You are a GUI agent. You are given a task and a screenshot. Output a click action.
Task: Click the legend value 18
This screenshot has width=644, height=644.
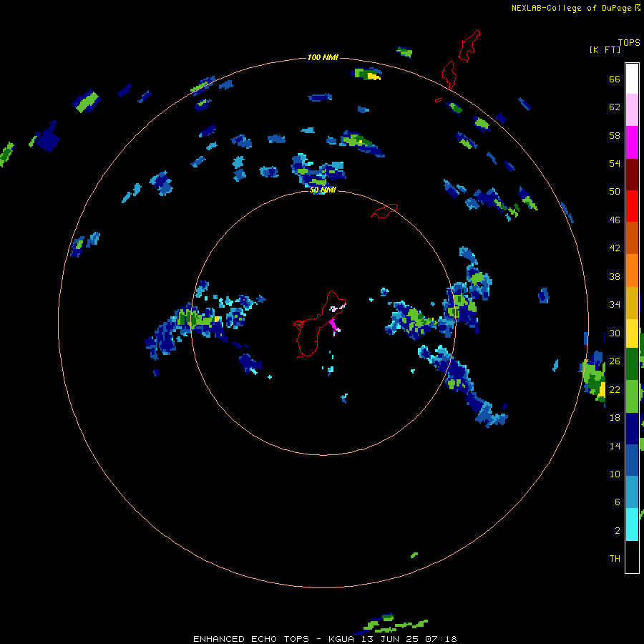615,418
